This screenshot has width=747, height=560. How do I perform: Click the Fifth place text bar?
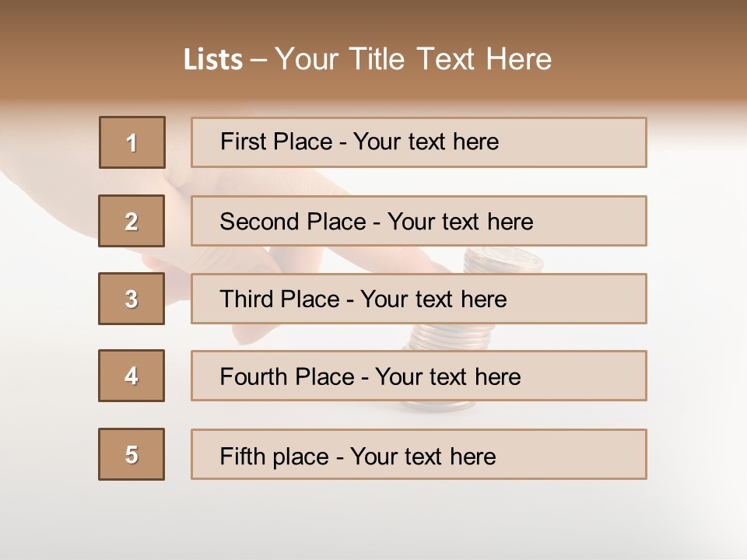pos(419,454)
